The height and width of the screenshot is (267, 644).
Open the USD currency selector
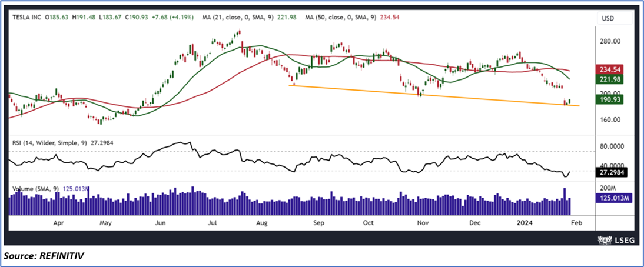tap(615, 19)
